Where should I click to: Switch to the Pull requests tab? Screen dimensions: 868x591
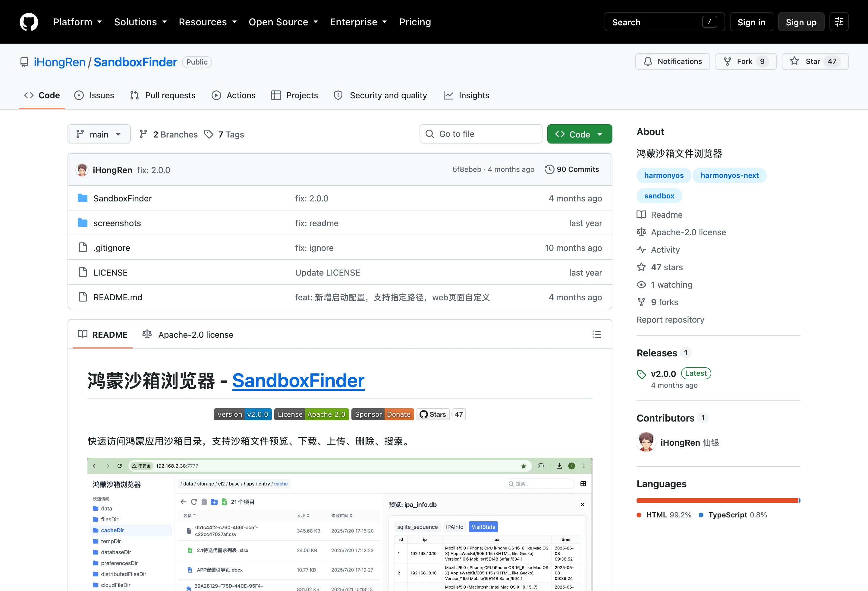tap(163, 95)
